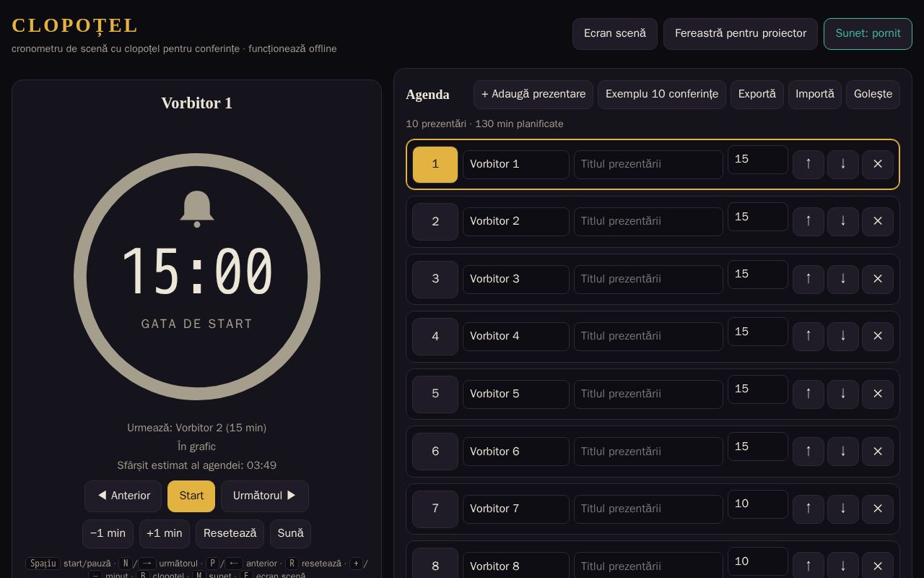
Task: Move Vorbitor 1 down with arrow icon
Action: 843,164
